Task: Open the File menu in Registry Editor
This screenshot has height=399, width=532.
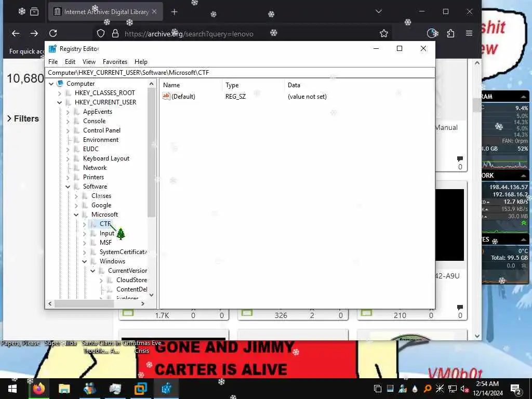Action: 53,62
